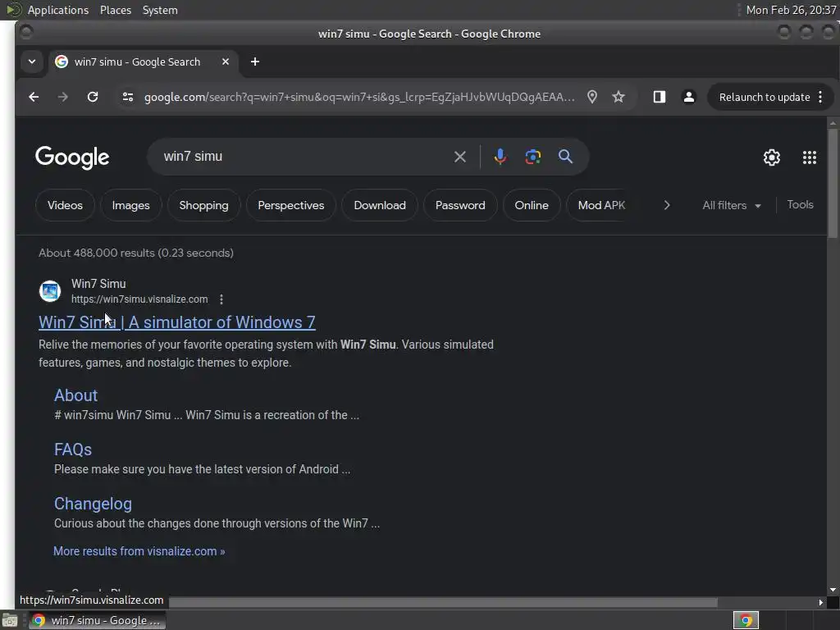The width and height of the screenshot is (840, 630).
Task: Bookmark this page with the star icon
Action: pyautogui.click(x=619, y=97)
